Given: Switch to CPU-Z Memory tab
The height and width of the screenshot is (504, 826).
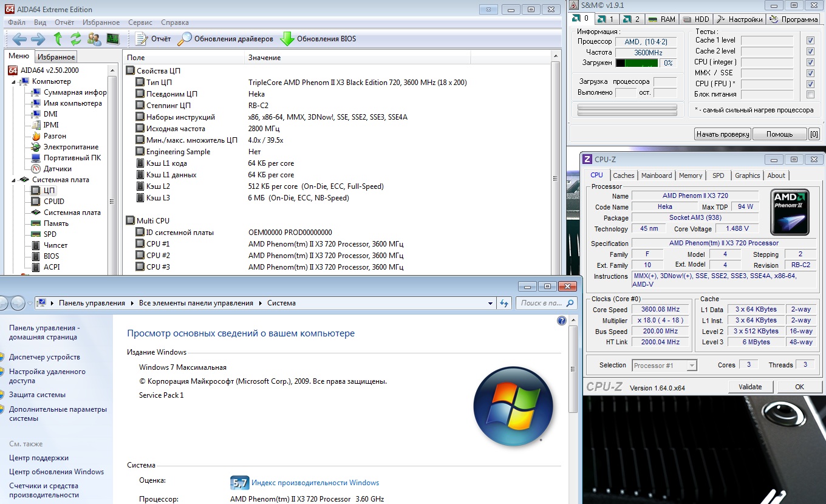Looking at the screenshot, I should coord(691,175).
